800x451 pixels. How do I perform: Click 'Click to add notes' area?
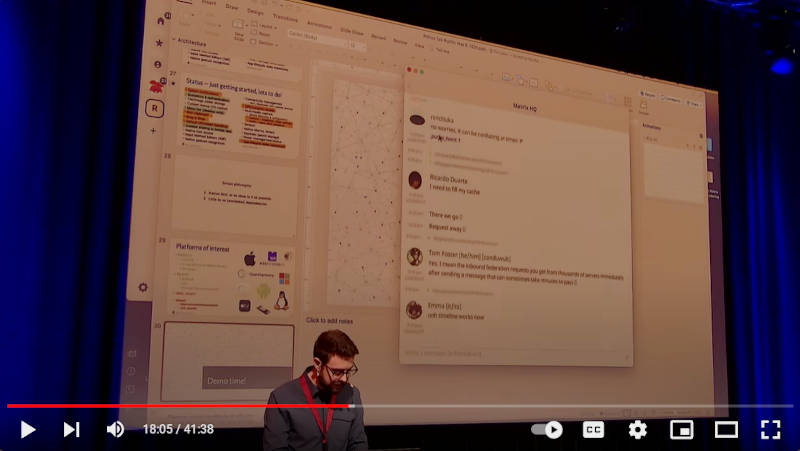[x=329, y=321]
